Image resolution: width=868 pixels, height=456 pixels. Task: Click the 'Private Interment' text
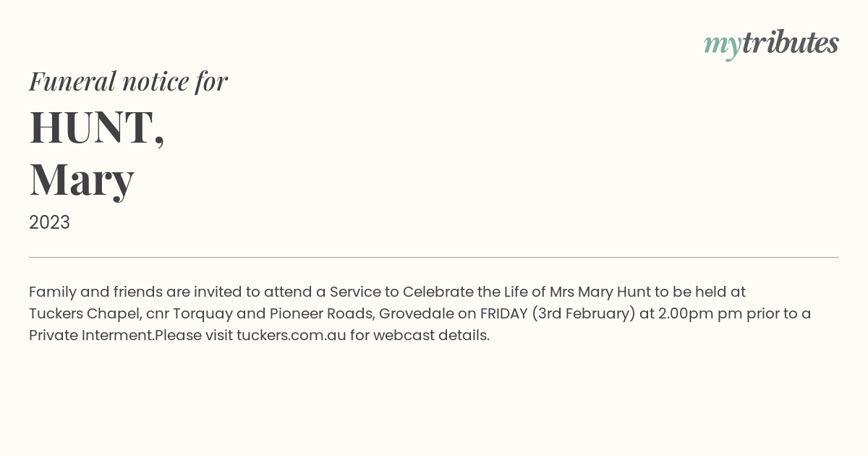[x=91, y=335]
